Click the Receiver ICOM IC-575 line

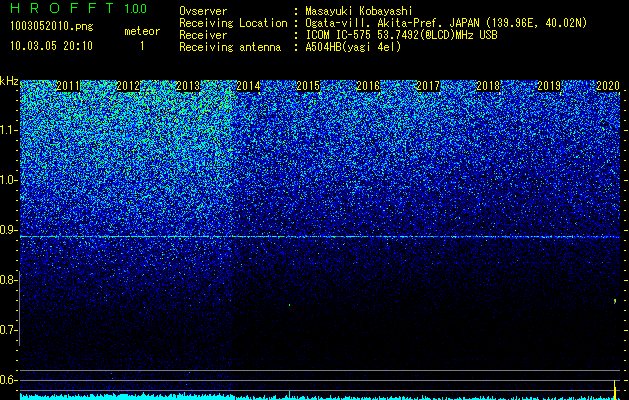click(x=401, y=35)
